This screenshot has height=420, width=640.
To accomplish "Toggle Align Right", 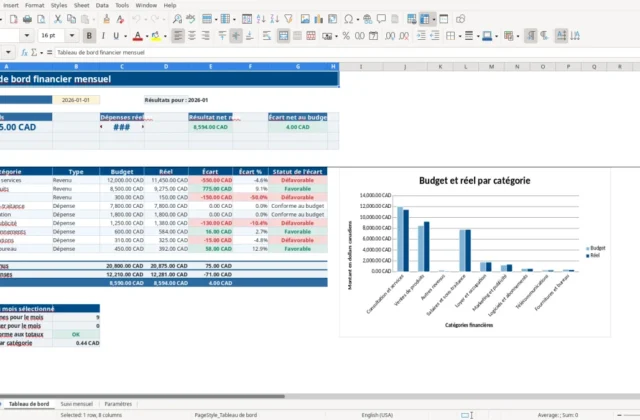I will pyautogui.click(x=205, y=36).
